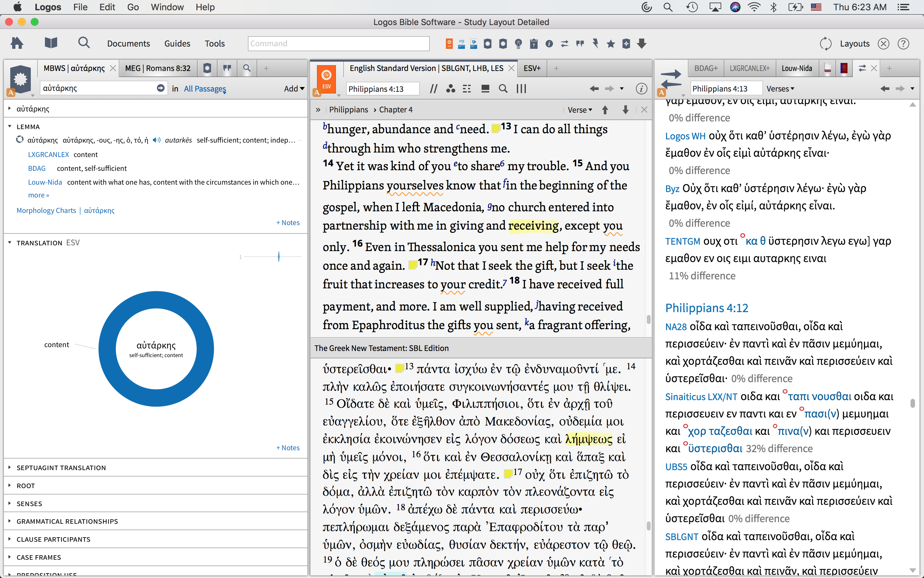924x578 pixels.
Task: Open the Guides menu
Action: pos(177,44)
